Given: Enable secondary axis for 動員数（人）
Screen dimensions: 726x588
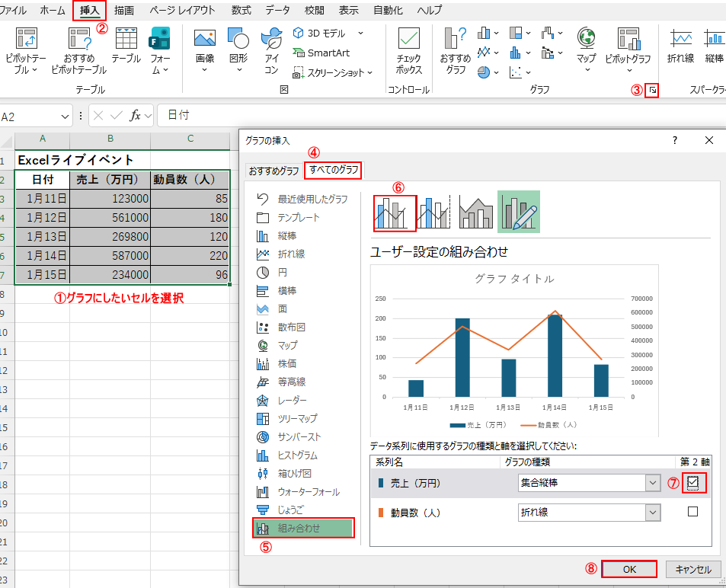Looking at the screenshot, I should click(692, 513).
